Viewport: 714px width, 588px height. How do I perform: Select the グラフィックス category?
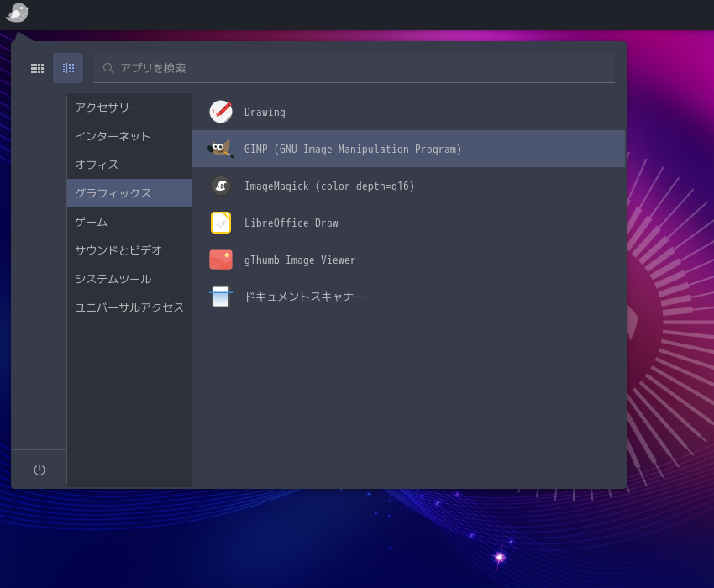point(129,193)
